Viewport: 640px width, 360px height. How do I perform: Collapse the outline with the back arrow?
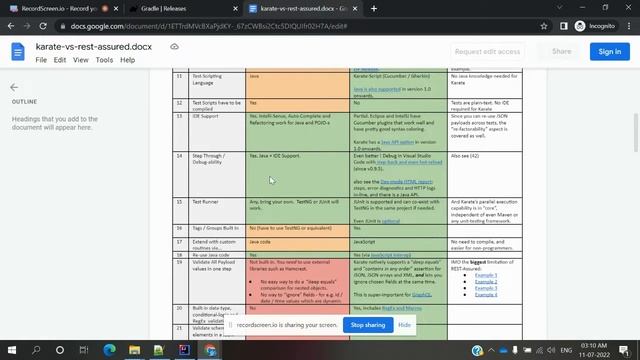pos(14,87)
